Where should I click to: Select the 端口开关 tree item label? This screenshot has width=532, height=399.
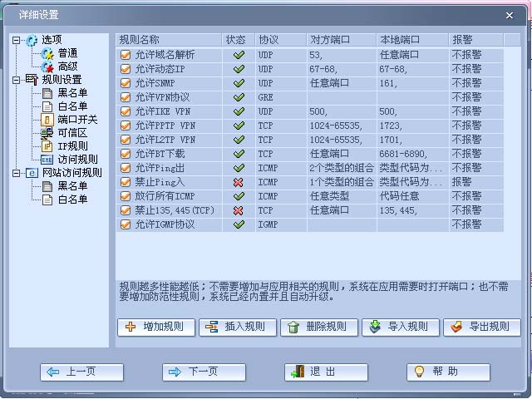(x=77, y=120)
